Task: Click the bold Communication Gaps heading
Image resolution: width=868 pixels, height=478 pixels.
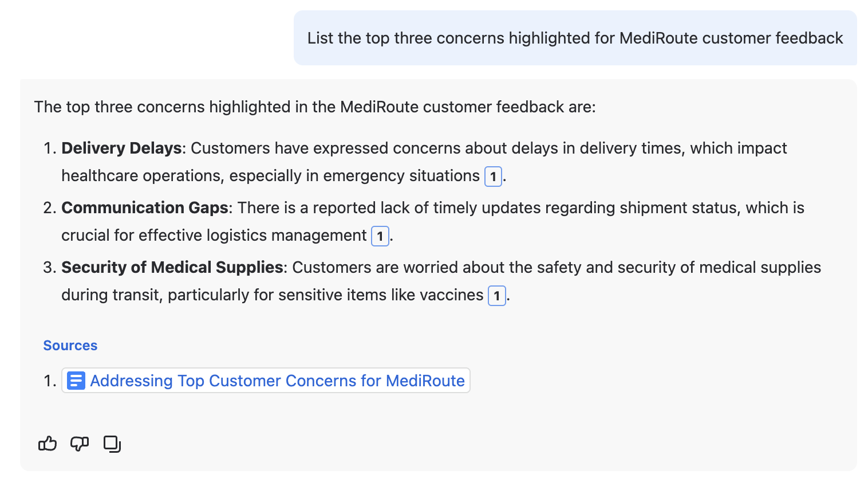Action: tap(145, 208)
